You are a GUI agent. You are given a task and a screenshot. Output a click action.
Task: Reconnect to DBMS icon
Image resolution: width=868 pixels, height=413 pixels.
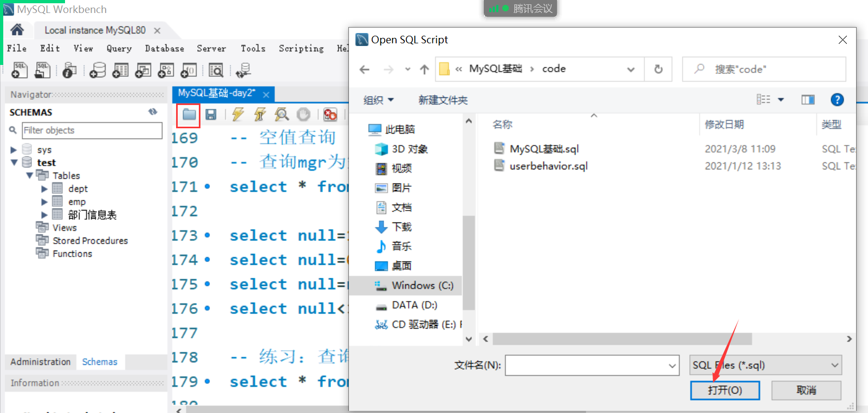coord(243,70)
